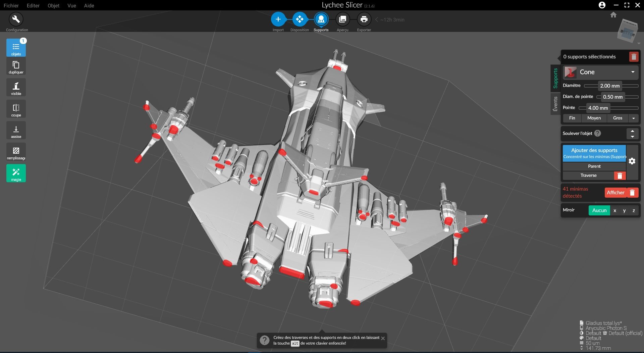Image resolution: width=644 pixels, height=353 pixels.
Task: Select the dupliquer tool
Action: click(16, 66)
